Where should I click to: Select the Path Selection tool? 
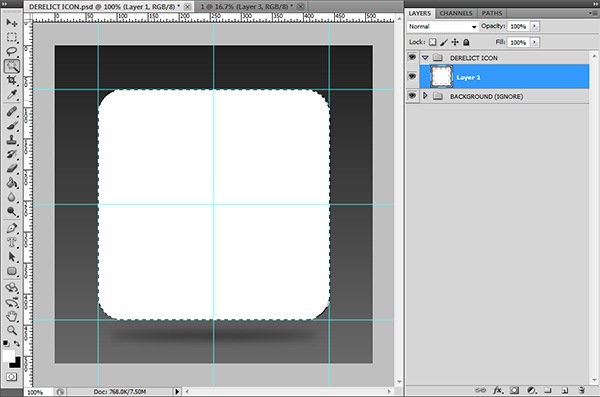11,256
